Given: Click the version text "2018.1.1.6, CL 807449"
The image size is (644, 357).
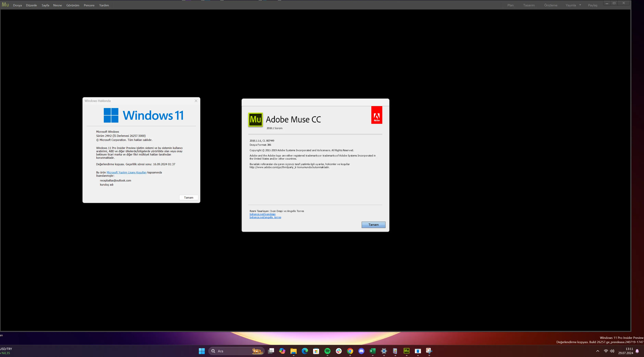Looking at the screenshot, I should (262, 141).
